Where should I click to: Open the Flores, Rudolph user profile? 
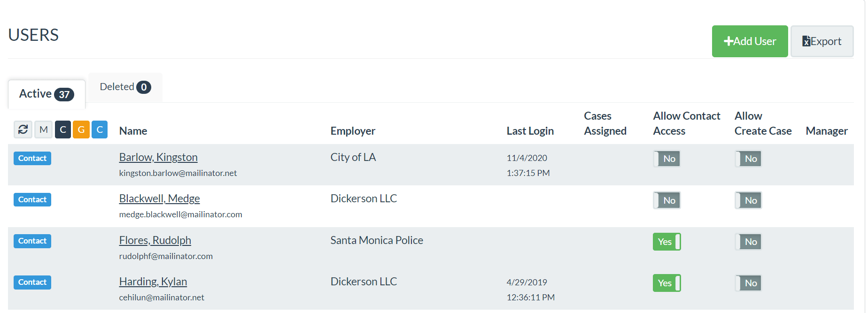(155, 240)
